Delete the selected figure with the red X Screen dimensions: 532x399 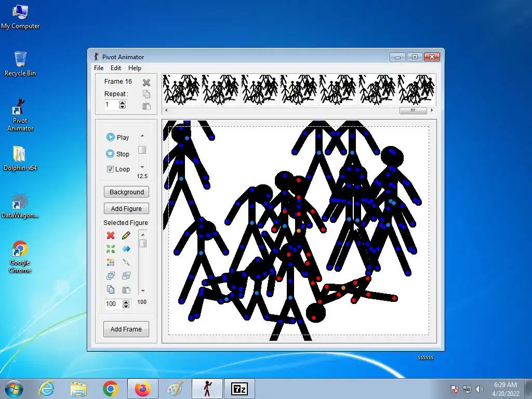coord(111,235)
